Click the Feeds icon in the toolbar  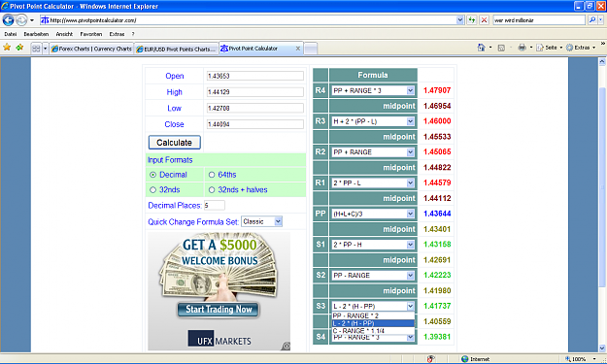point(501,48)
